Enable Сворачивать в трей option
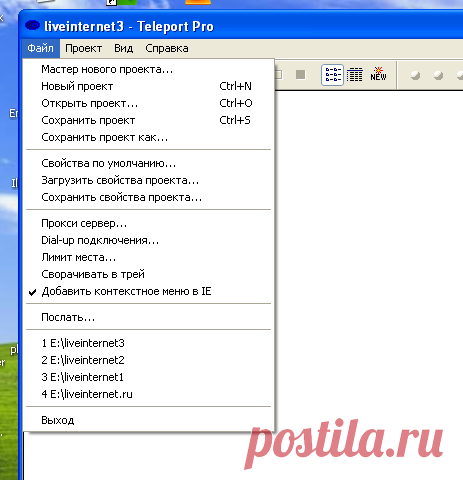 [149, 274]
